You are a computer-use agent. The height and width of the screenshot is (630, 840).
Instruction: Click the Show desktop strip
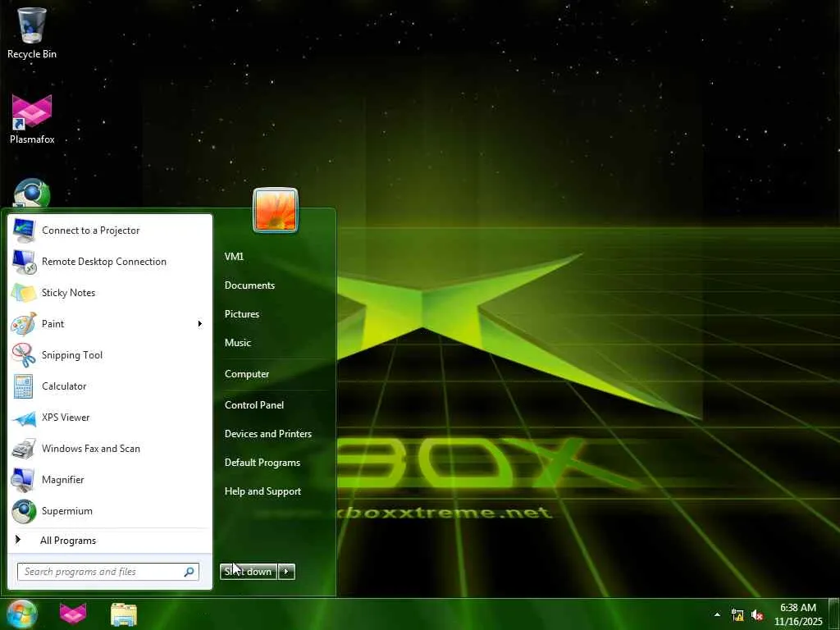[x=834, y=614]
